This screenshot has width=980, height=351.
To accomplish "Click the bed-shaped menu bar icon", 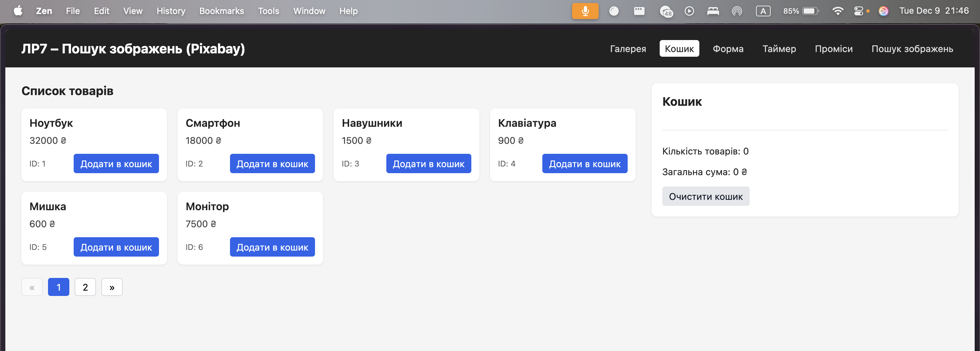I will (713, 11).
